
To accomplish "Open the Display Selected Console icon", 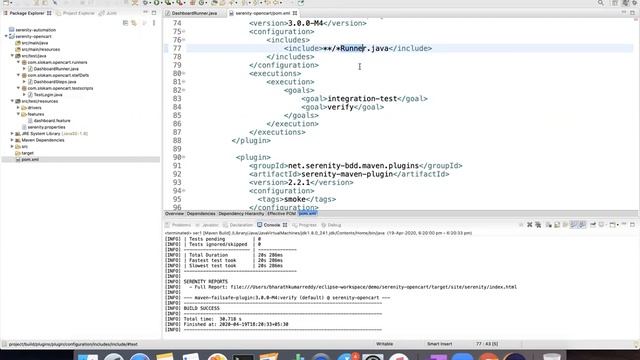I will tap(601, 225).
